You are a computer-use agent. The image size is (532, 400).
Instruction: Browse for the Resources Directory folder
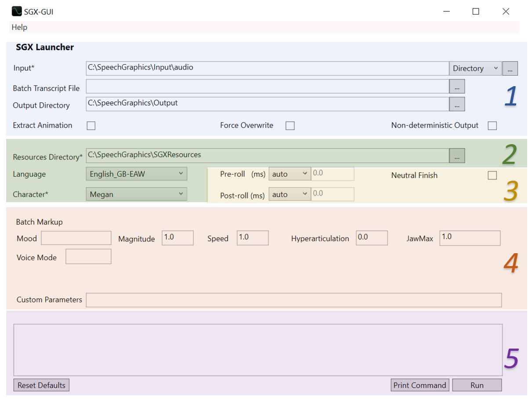[457, 156]
